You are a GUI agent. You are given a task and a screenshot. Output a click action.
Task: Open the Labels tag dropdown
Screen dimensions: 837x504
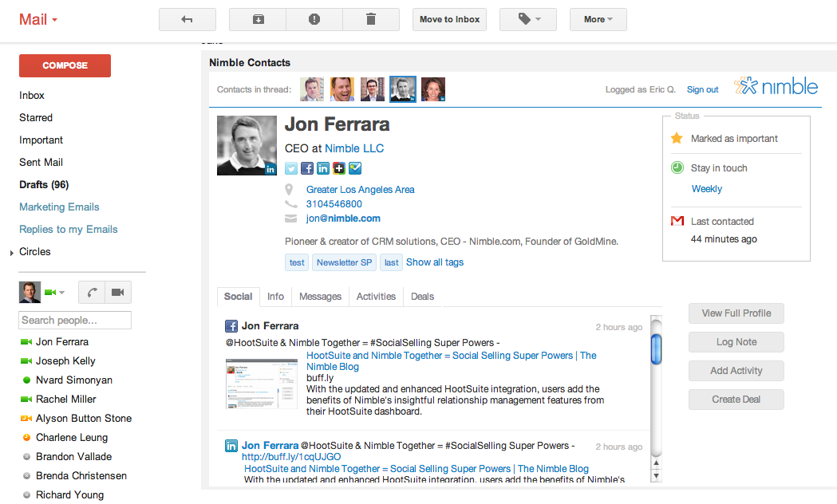coord(528,19)
